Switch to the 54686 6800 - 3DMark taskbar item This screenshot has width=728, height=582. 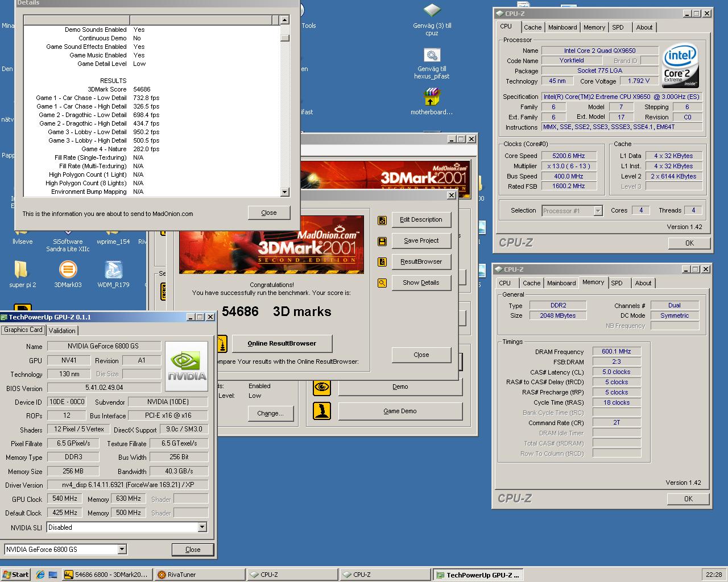click(107, 575)
